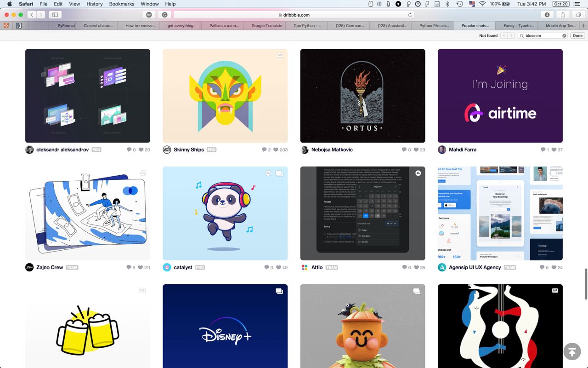Open the AdBlock Plus extension

149,15
